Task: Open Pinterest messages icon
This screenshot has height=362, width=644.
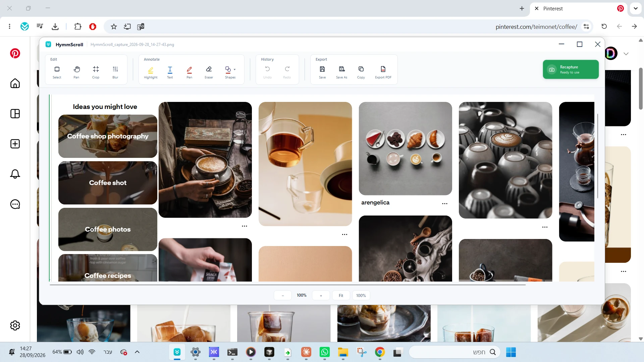Action: tap(15, 204)
